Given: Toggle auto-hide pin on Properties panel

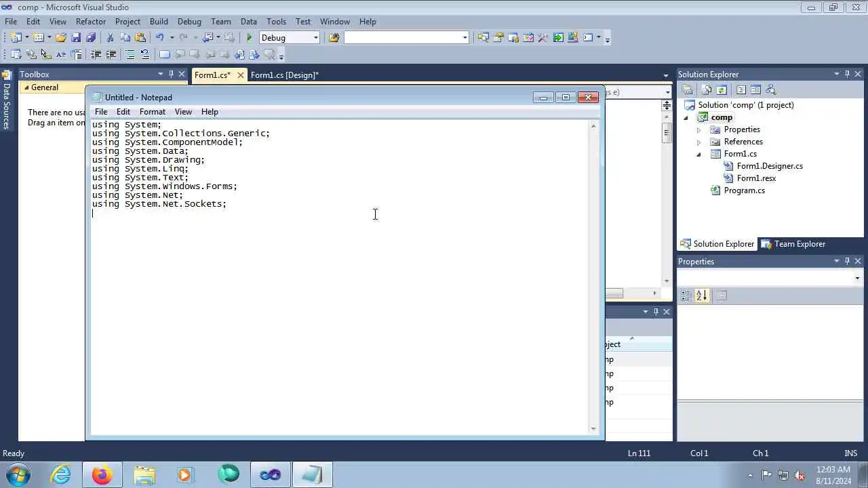Looking at the screenshot, I should pos(847,261).
